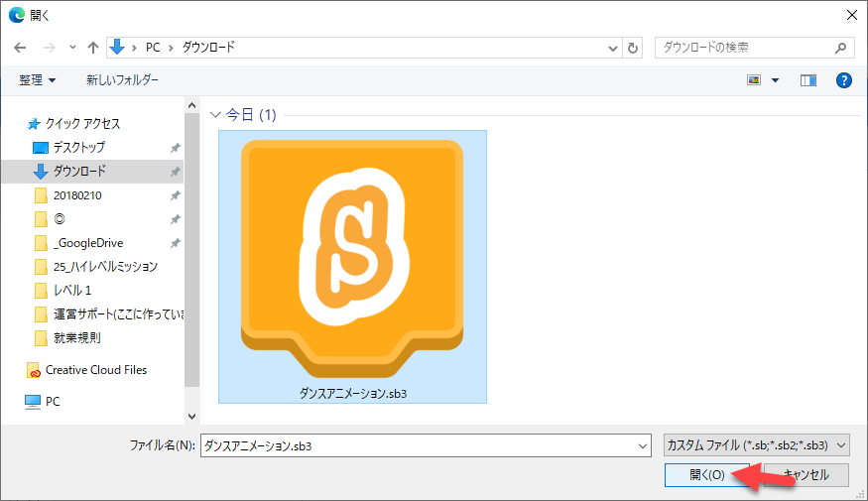Open the 25_ハイレベルミッション folder
The height and width of the screenshot is (501, 868).
105,267
